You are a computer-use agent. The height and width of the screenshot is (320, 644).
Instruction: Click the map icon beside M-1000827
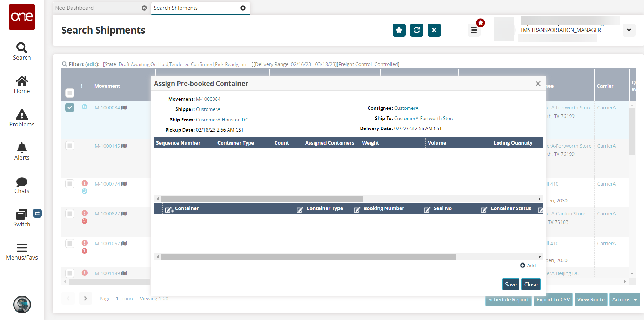124,214
